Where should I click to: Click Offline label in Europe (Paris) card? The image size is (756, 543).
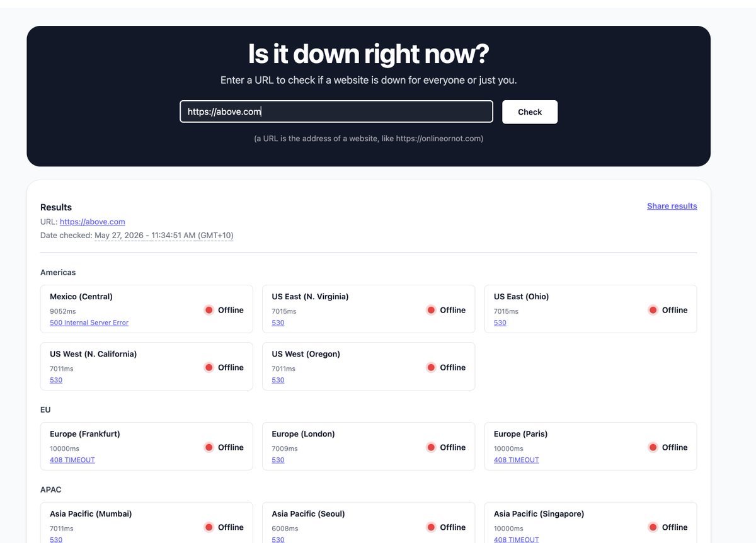pyautogui.click(x=675, y=447)
